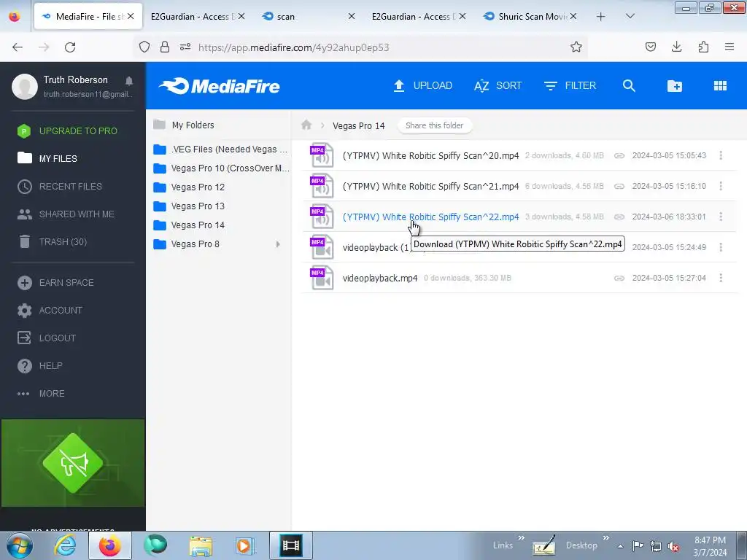Click the MediaFire logo
The image size is (747, 560).
point(219,86)
